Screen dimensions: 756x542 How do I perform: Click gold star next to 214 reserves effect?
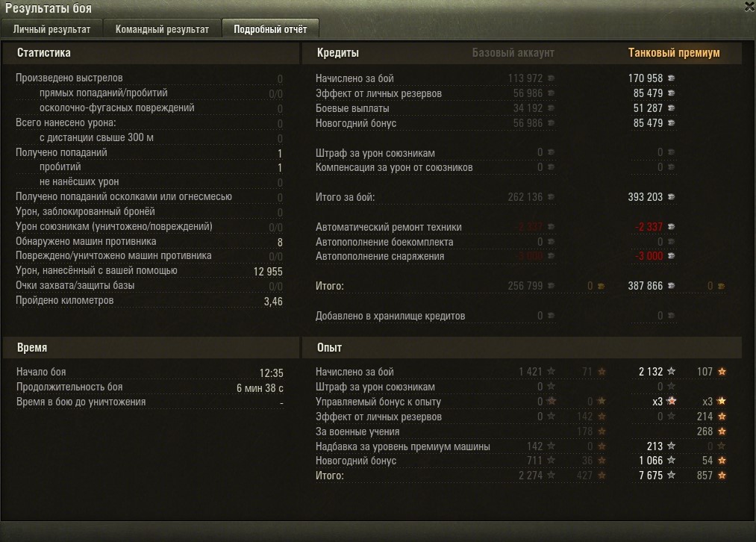click(722, 416)
